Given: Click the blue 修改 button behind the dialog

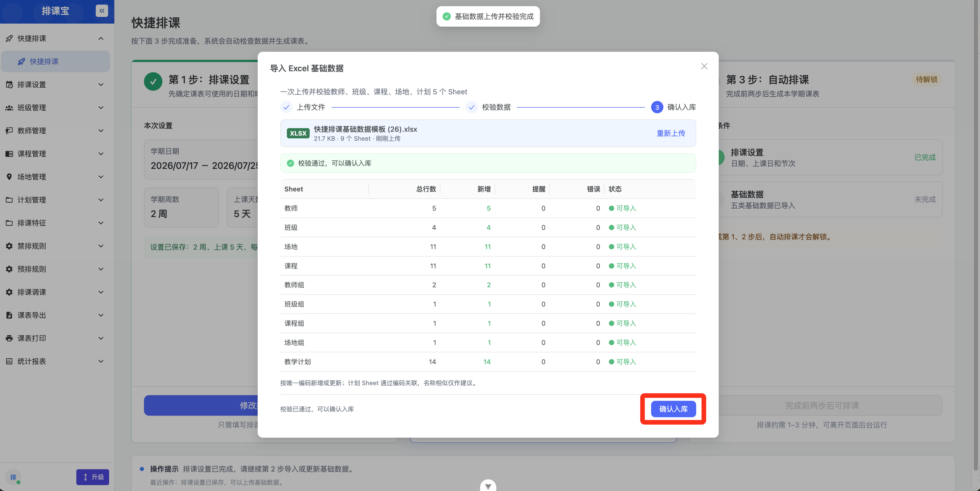Looking at the screenshot, I should [x=201, y=405].
